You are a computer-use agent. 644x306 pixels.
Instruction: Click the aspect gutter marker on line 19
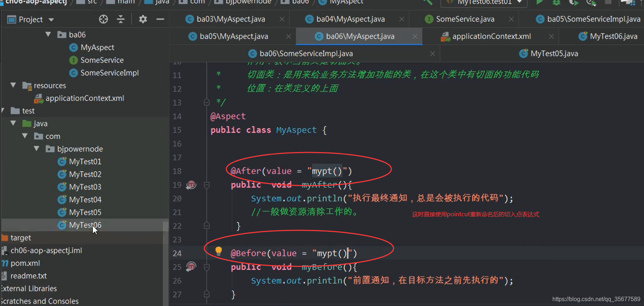point(191,185)
